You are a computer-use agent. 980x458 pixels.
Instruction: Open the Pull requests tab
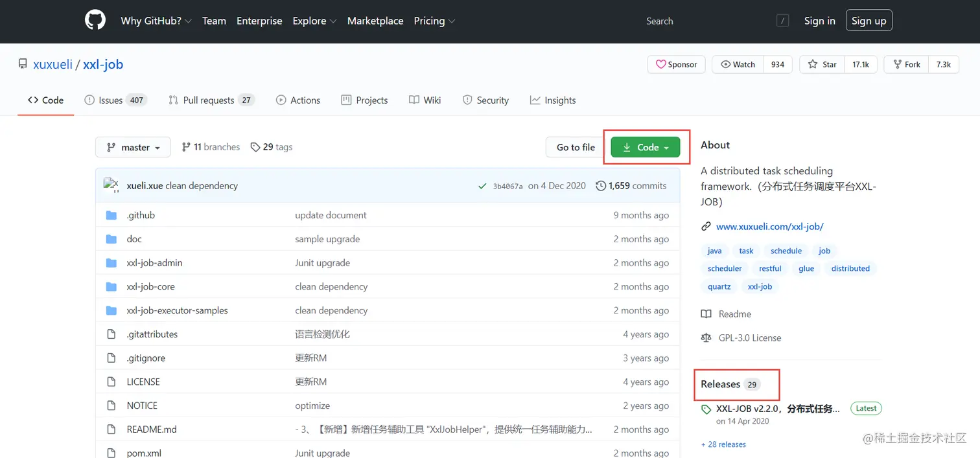coord(211,100)
